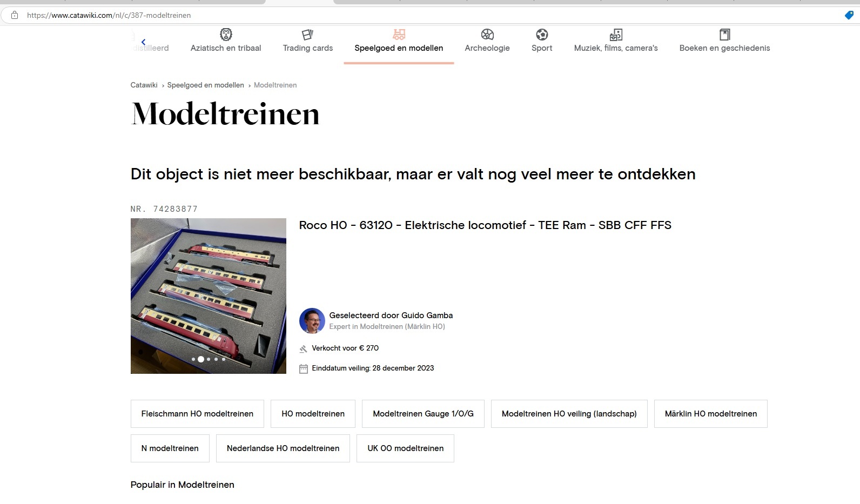860x504 pixels.
Task: Click the Sport soccer ball icon
Action: tap(542, 35)
